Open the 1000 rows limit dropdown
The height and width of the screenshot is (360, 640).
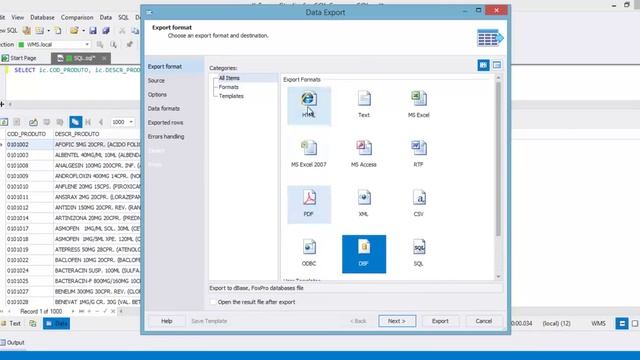(131, 122)
